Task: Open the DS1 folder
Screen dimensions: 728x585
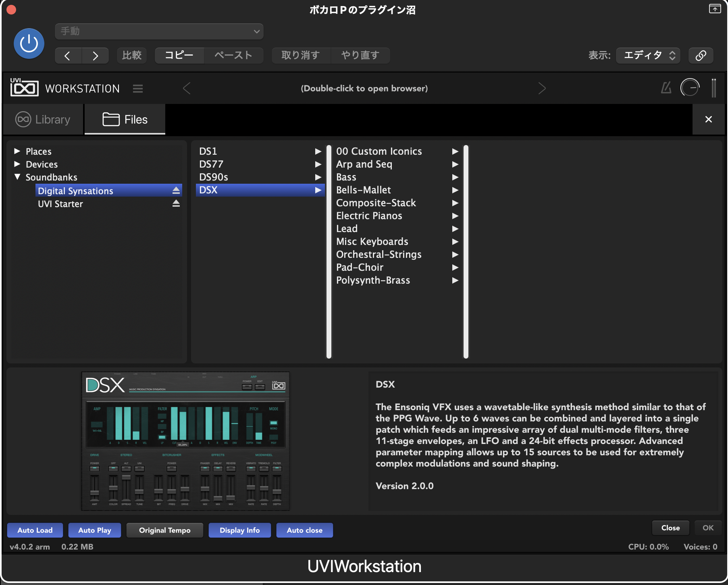Action: [x=260, y=151]
